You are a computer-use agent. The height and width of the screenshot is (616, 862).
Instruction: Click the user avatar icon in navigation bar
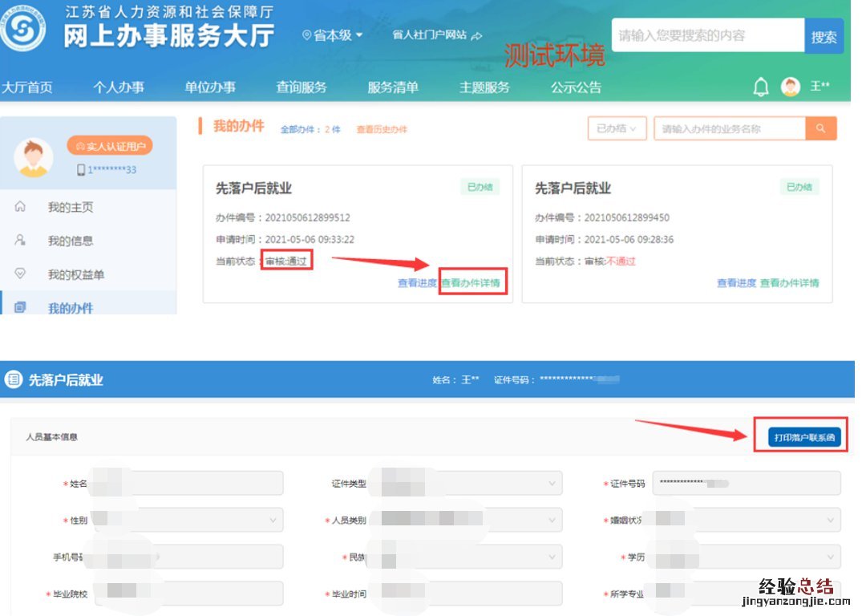pos(791,87)
